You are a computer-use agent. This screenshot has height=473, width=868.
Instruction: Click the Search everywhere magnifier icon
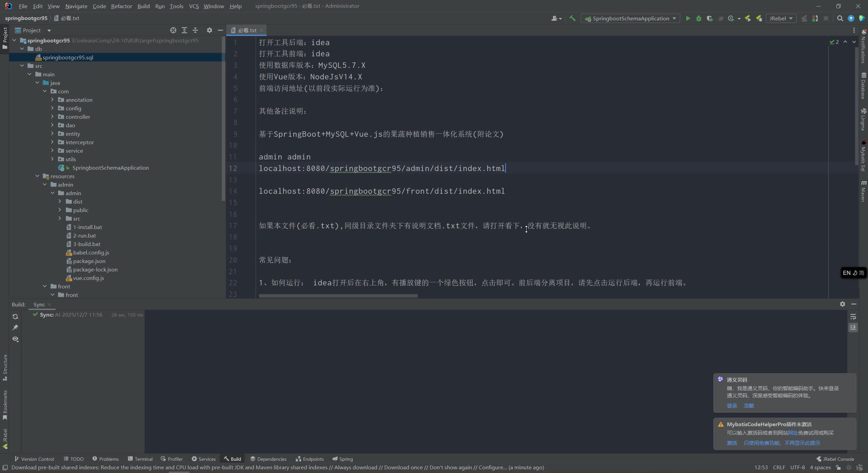(x=840, y=18)
